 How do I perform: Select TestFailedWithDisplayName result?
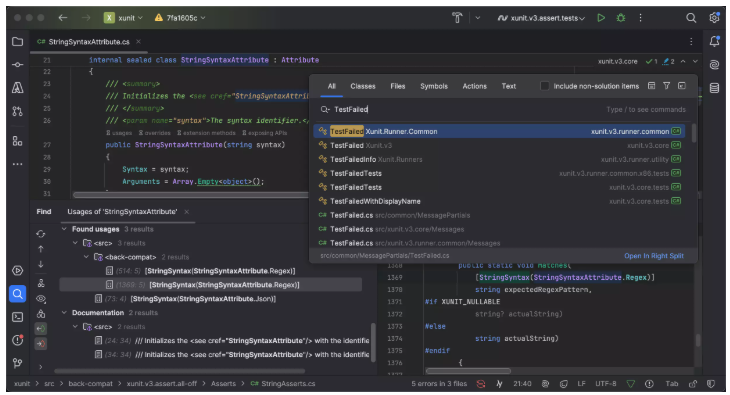[x=499, y=201]
